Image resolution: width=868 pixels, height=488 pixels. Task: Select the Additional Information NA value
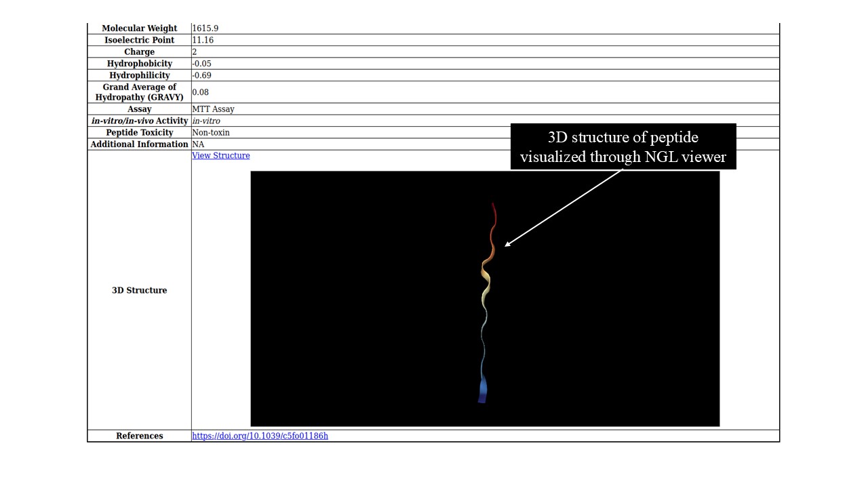click(198, 144)
